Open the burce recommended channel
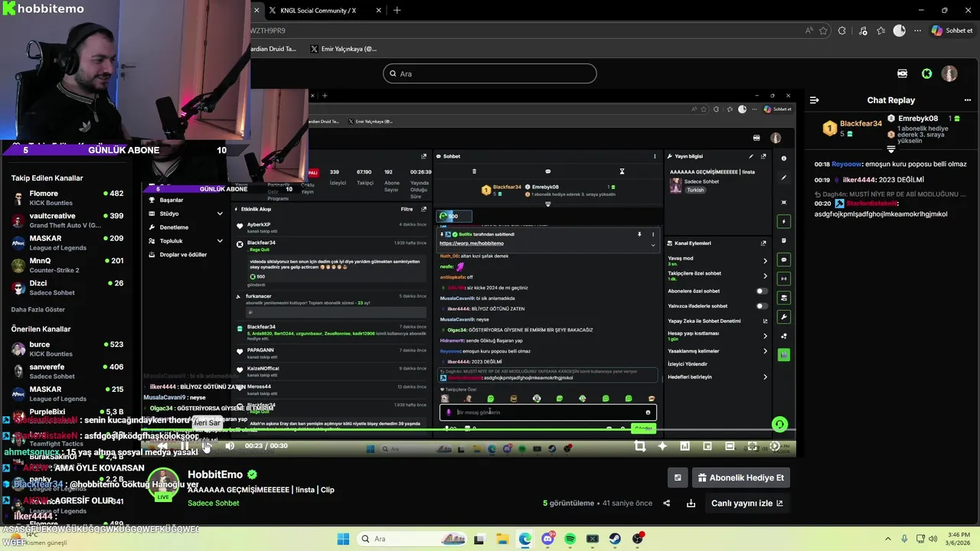Screen dimensions: 980x551 click(x=67, y=349)
